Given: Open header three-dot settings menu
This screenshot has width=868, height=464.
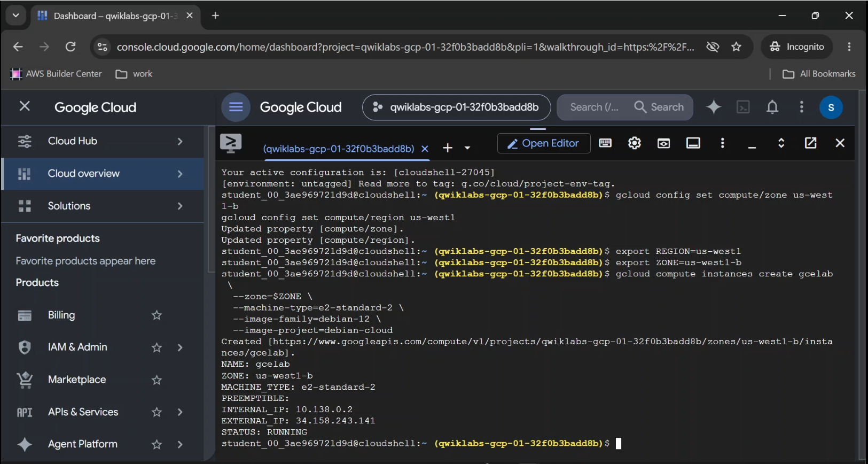Looking at the screenshot, I should (801, 107).
